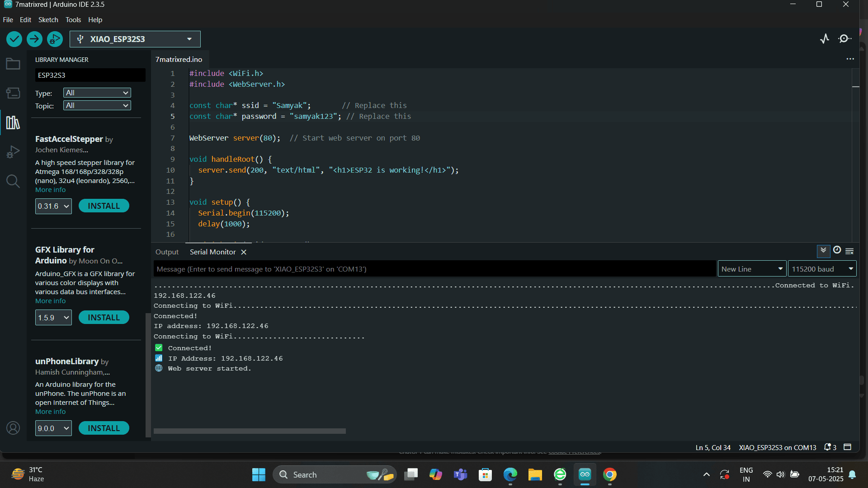
Task: Select the 7matrixred.ino editor tab
Action: click(179, 59)
